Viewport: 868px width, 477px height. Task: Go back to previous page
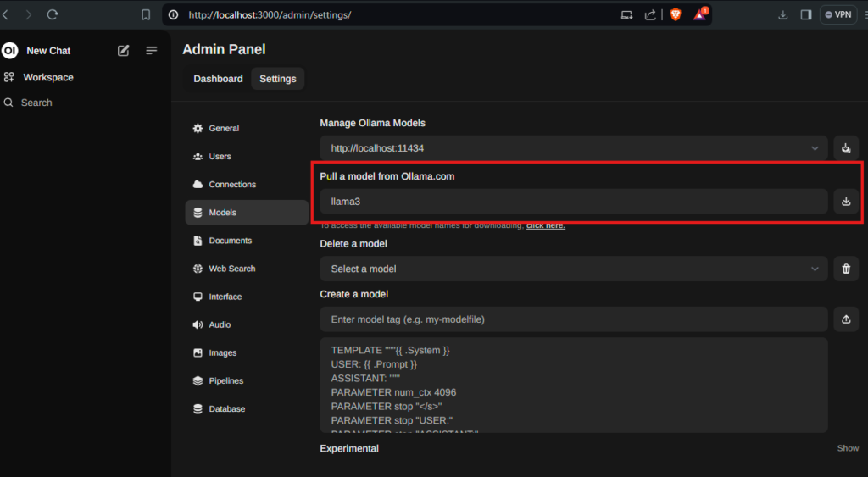coord(6,15)
